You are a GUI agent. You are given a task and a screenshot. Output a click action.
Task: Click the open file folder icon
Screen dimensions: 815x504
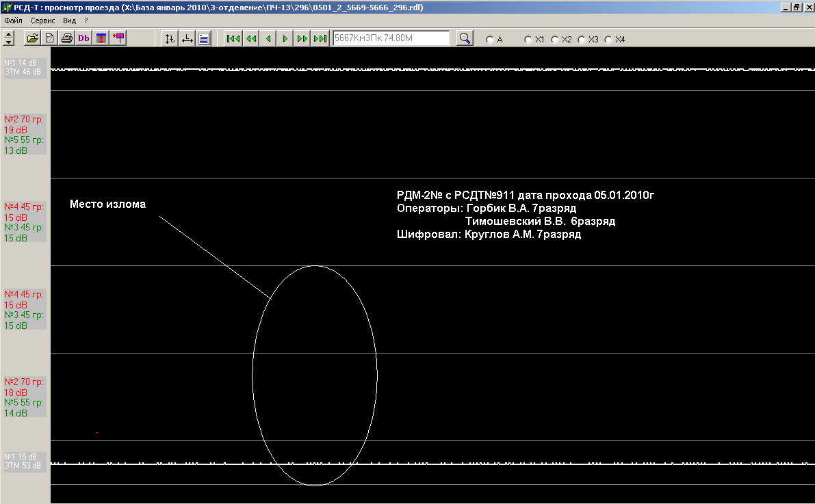(32, 38)
